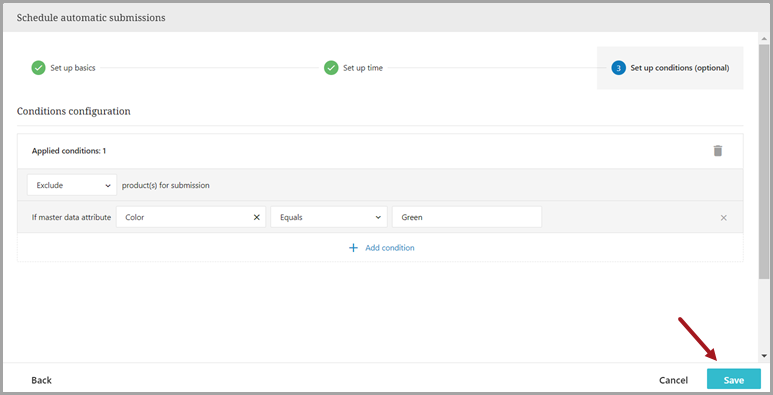
Task: Delete applied conditions with trash icon
Action: click(x=718, y=151)
